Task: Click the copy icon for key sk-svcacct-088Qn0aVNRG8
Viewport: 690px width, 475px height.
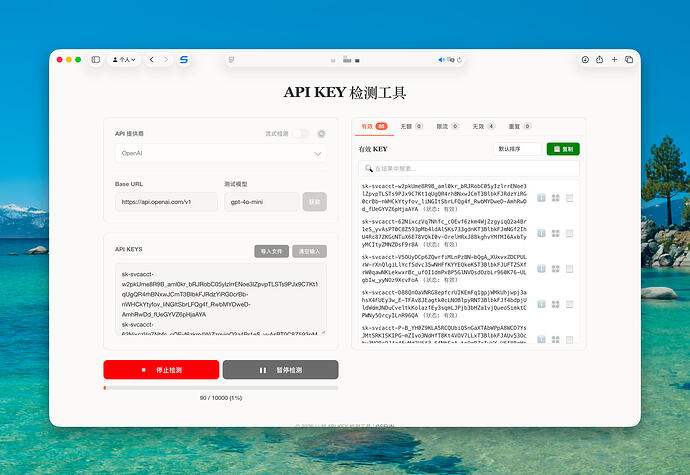Action: pyautogui.click(x=569, y=304)
